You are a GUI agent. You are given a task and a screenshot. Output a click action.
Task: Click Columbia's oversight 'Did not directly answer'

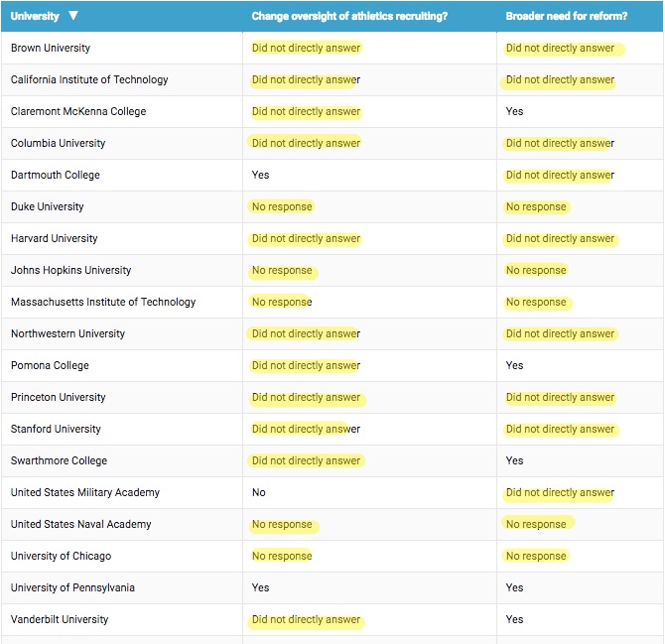click(306, 143)
